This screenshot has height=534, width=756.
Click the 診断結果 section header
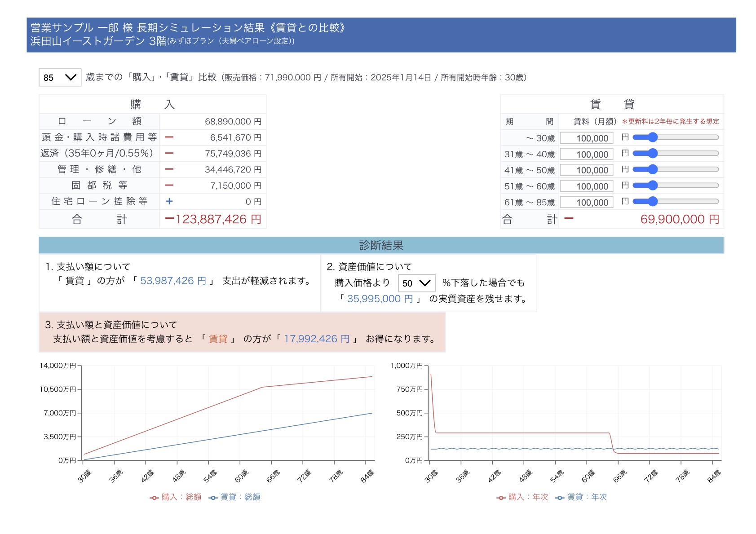(381, 245)
